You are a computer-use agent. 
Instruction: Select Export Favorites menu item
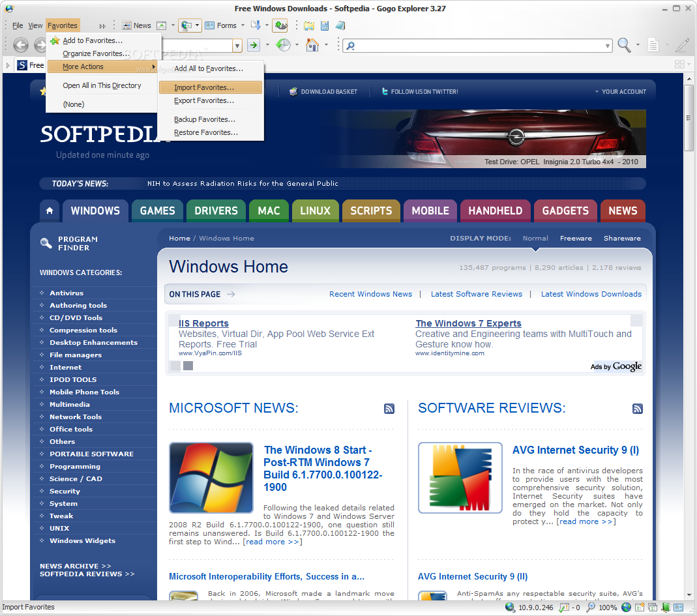coord(210,101)
